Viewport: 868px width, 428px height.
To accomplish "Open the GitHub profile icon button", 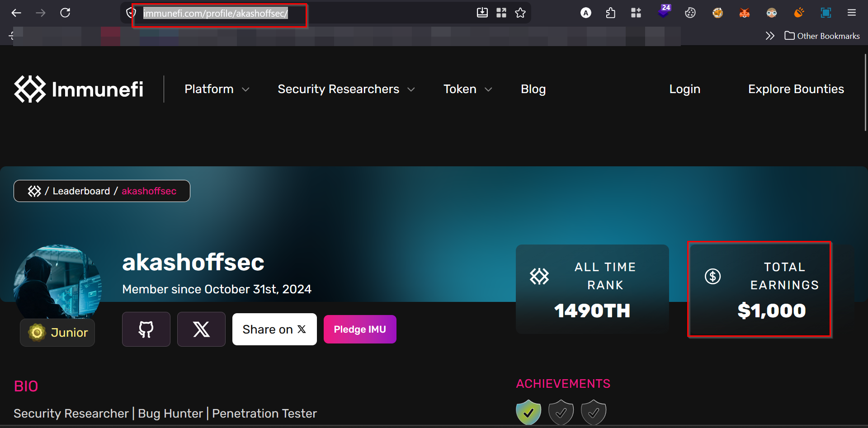I will click(146, 329).
